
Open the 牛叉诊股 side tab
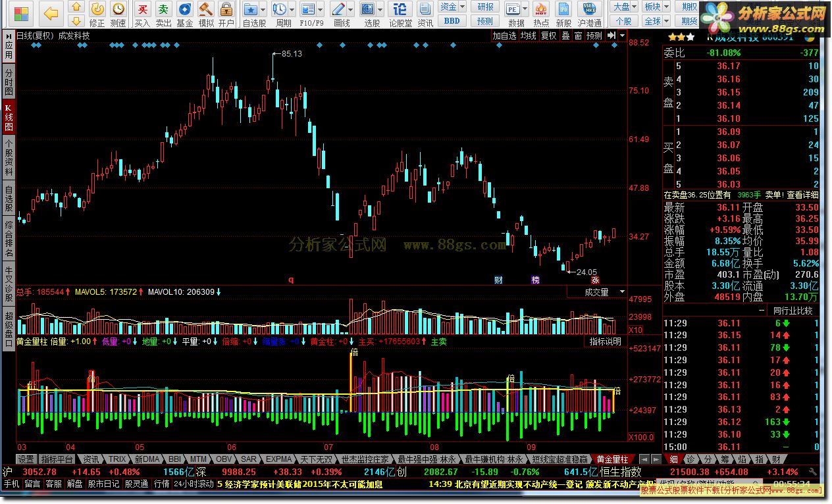[9, 282]
